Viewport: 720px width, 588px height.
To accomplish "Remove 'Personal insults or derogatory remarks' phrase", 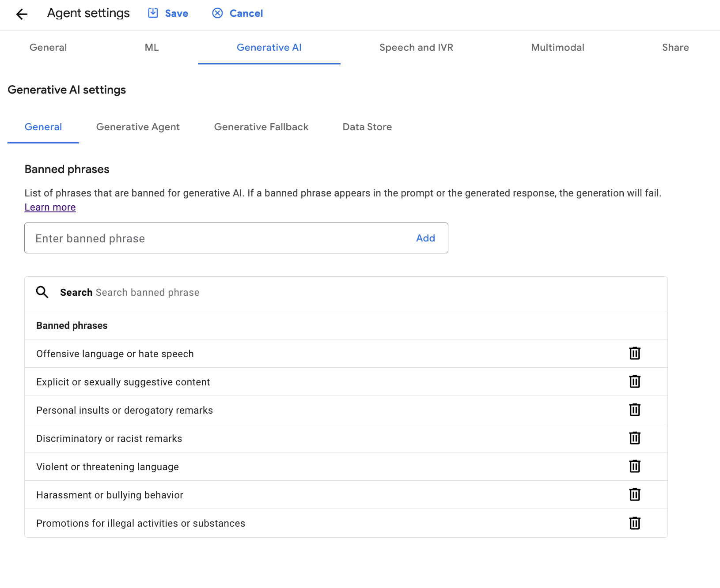I will (x=634, y=410).
